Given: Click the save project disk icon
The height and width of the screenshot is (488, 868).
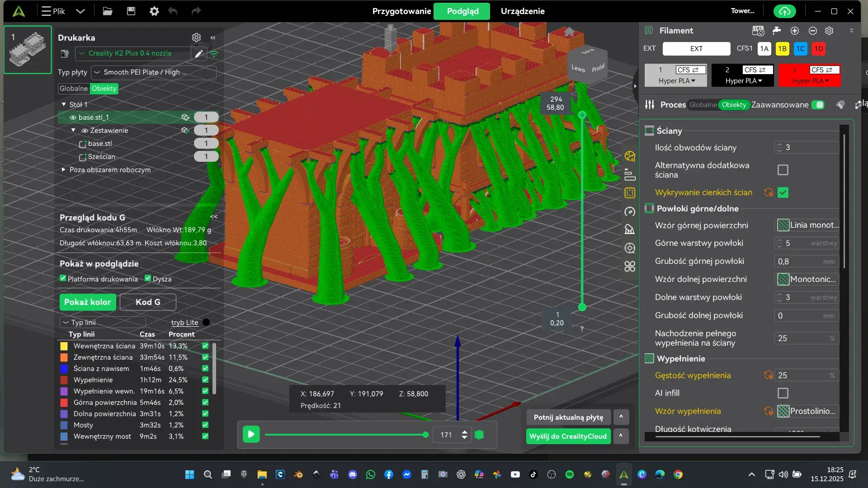Looking at the screenshot, I should (x=131, y=11).
